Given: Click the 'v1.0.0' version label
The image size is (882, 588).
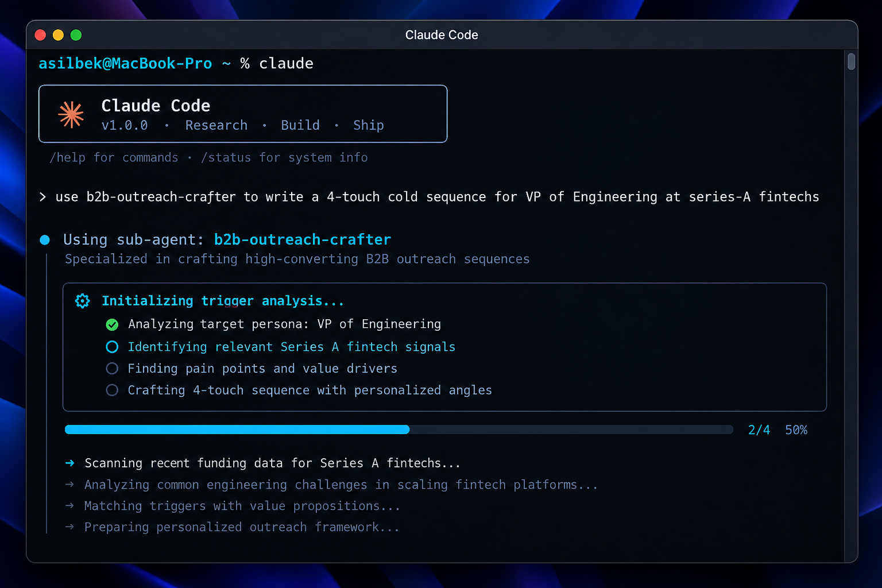Looking at the screenshot, I should (125, 125).
